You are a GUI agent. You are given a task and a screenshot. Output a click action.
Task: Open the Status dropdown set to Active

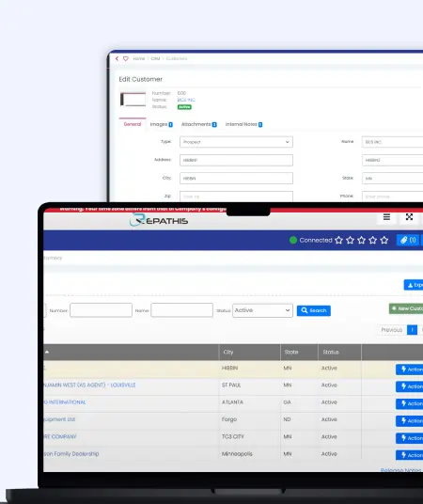262,310
